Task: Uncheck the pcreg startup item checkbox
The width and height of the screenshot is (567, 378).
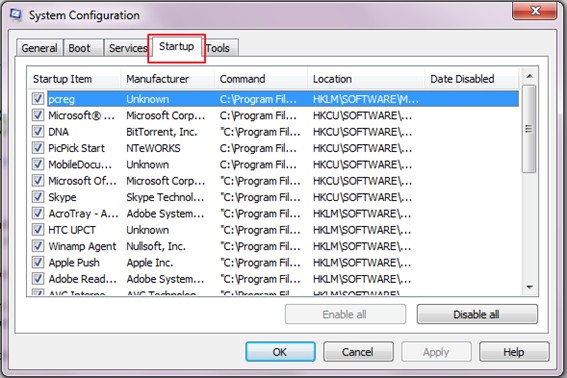Action: click(38, 98)
